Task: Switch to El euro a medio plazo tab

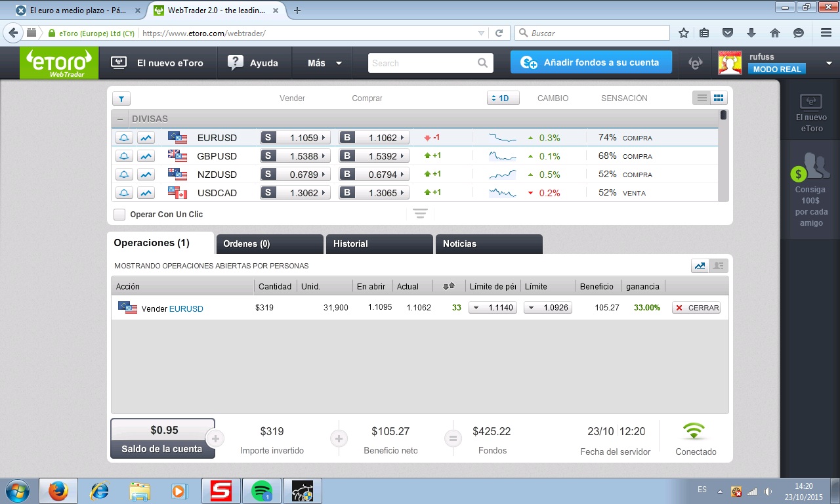Action: 79,10
